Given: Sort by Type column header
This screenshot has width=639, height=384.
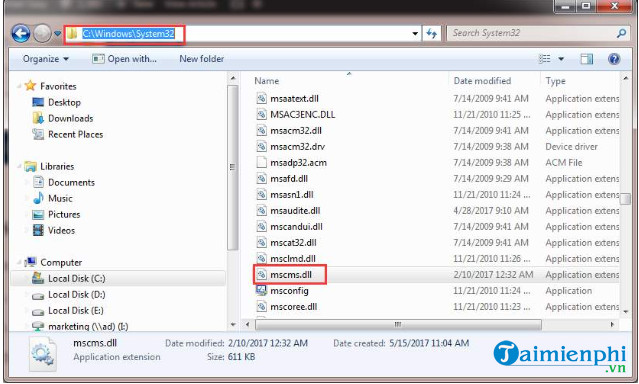Looking at the screenshot, I should pos(555,81).
